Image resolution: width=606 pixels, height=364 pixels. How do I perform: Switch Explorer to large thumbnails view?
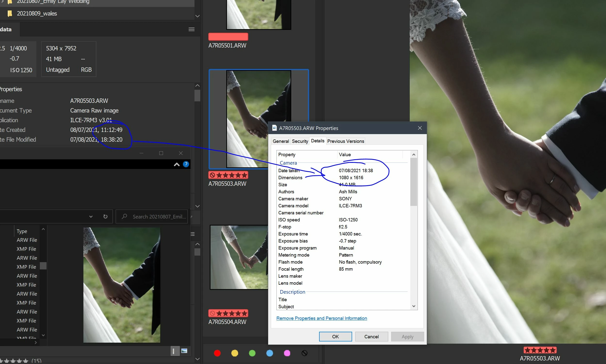pyautogui.click(x=184, y=351)
